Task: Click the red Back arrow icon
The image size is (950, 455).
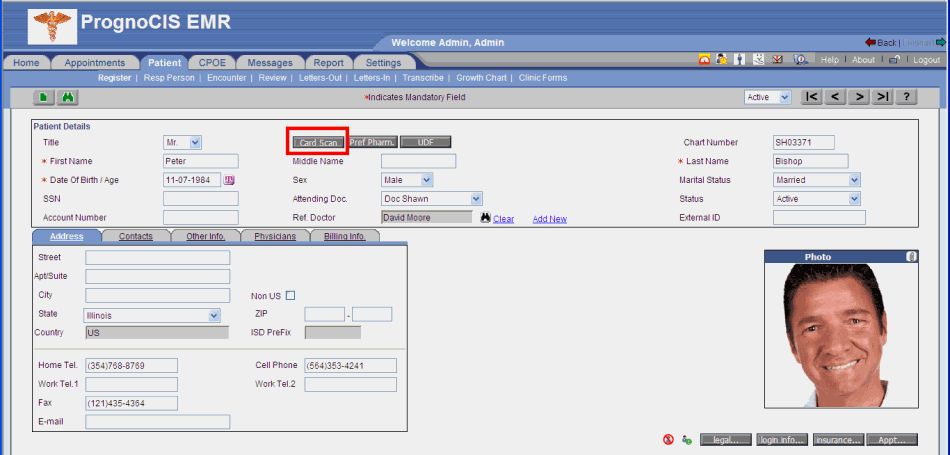Action: 871,42
